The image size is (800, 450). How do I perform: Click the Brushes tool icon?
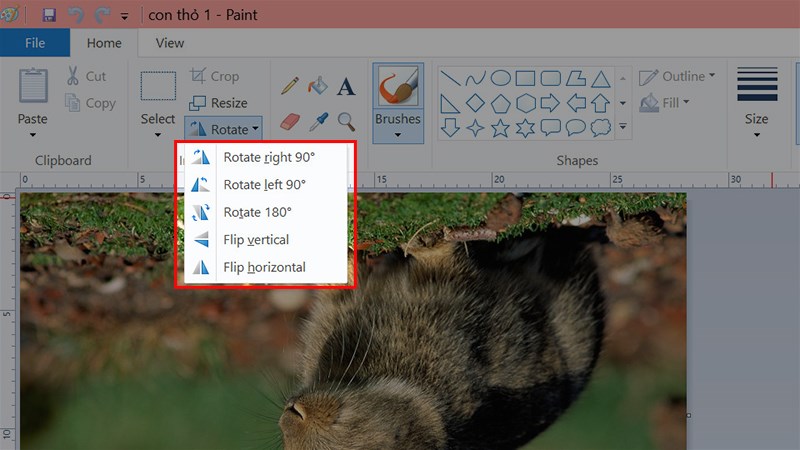(398, 86)
